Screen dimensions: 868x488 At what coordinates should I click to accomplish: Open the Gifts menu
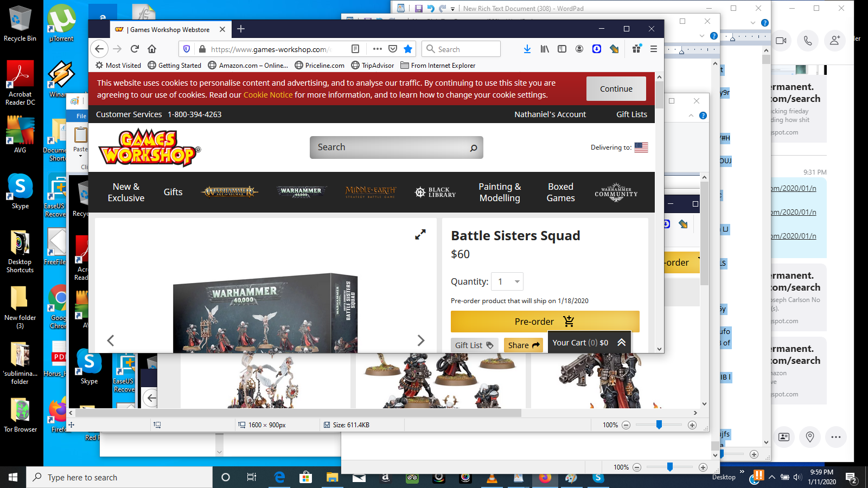pyautogui.click(x=173, y=192)
